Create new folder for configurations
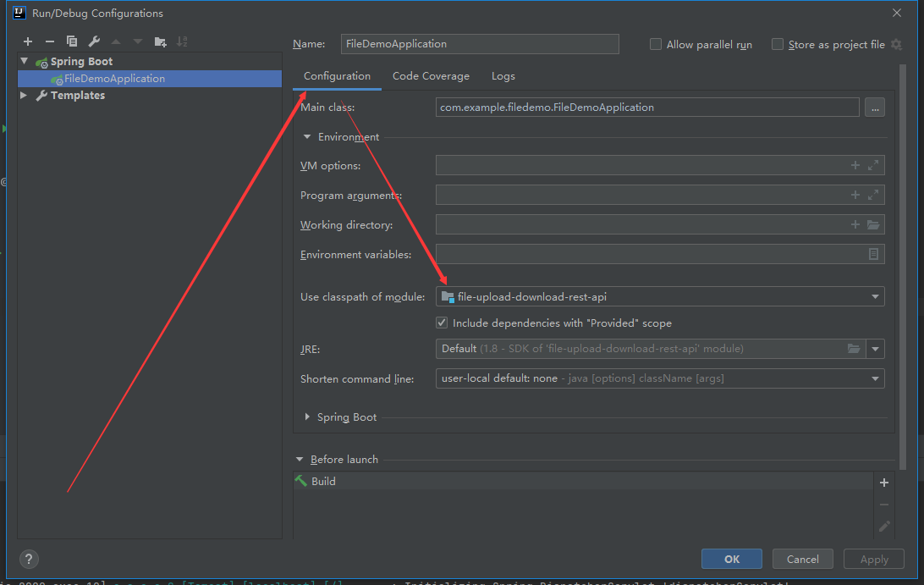The height and width of the screenshot is (585, 924). point(160,41)
